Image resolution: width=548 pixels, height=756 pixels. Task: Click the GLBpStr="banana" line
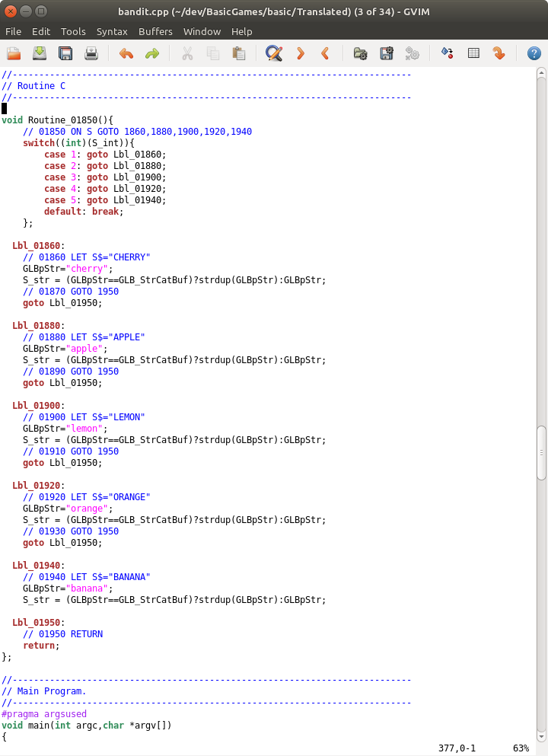coord(68,589)
